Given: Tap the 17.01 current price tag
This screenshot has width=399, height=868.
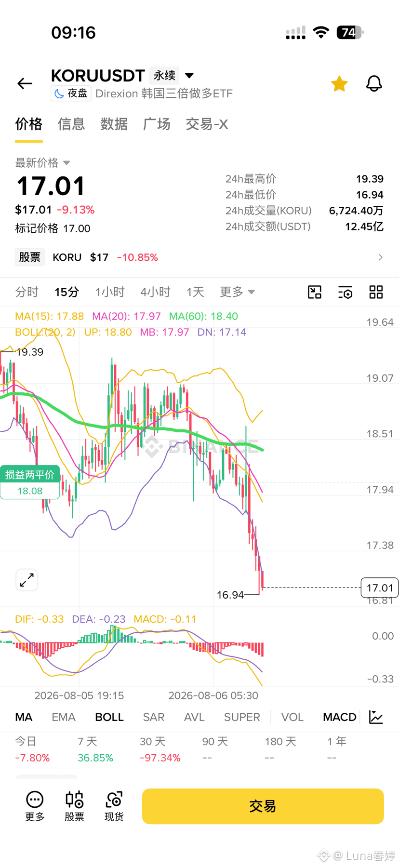Looking at the screenshot, I should [380, 588].
